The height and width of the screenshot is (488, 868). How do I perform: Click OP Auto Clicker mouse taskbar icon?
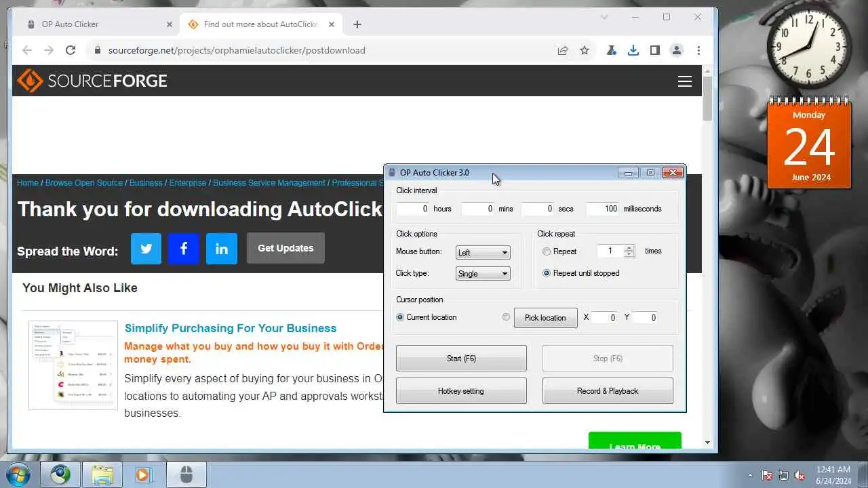(186, 474)
